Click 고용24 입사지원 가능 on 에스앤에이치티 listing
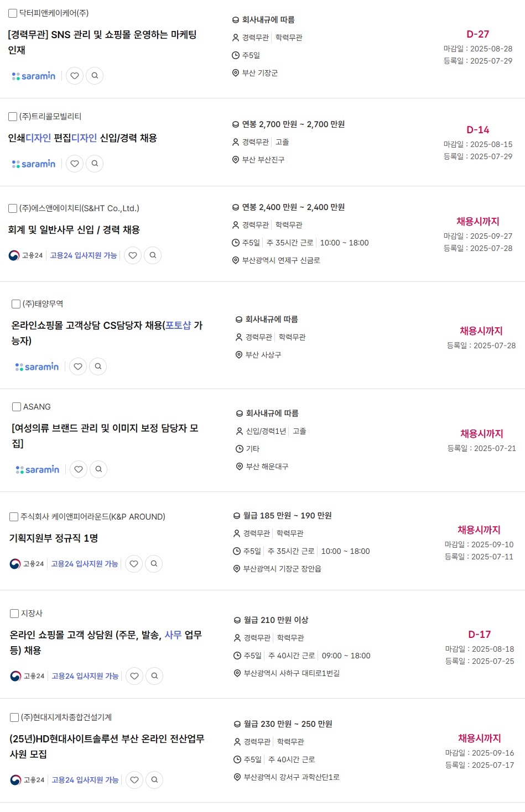The height and width of the screenshot is (812, 525). (x=84, y=255)
